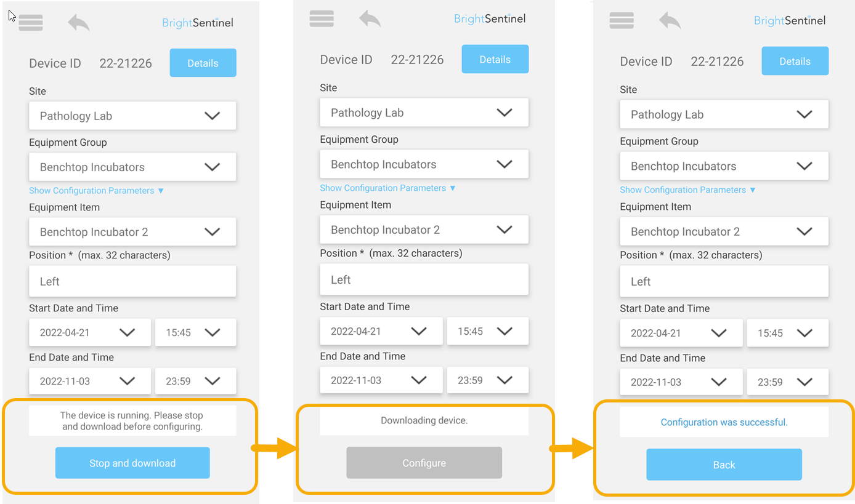Show Configuration Parameters in the right screen

pos(687,190)
